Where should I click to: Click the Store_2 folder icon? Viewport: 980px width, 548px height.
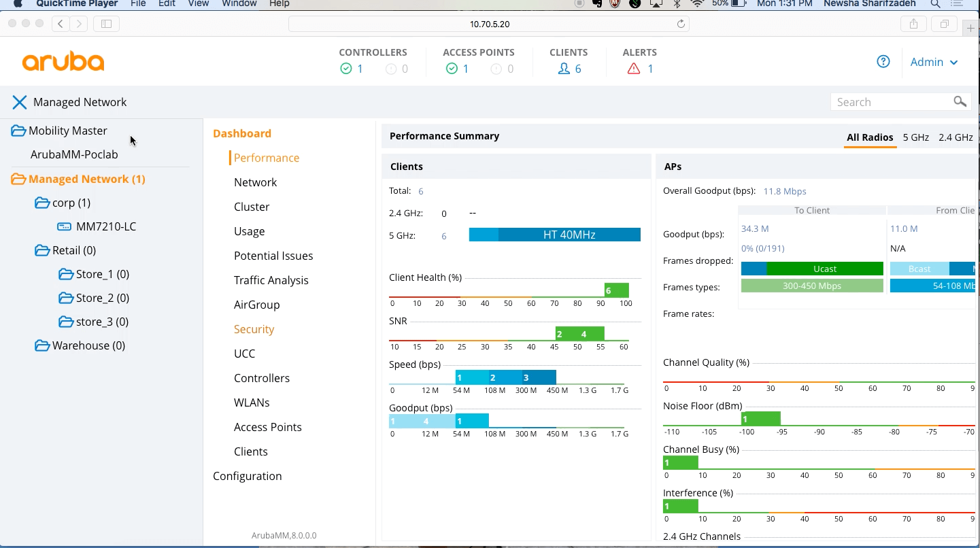pyautogui.click(x=66, y=298)
